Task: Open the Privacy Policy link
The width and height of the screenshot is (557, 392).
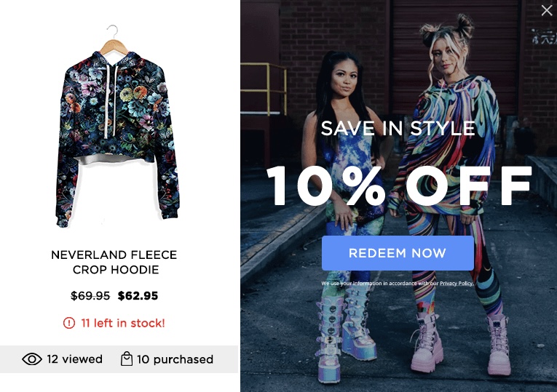Action: point(456,283)
